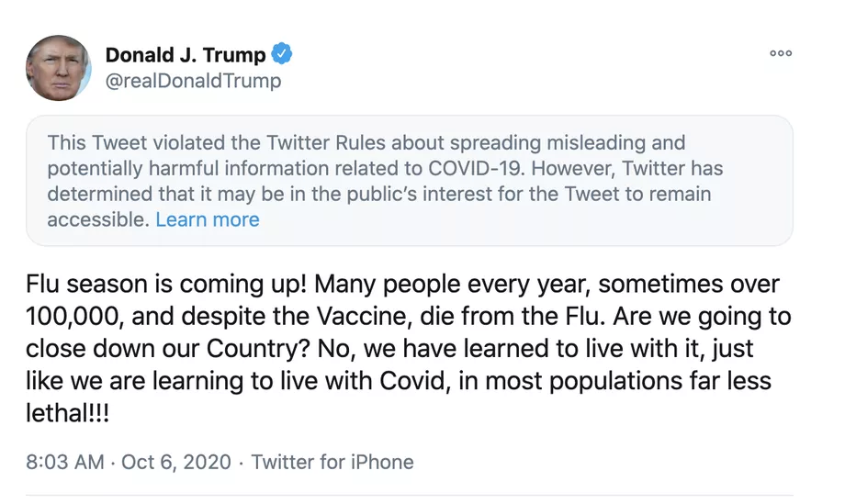Open the profile photo next to the name
Screen dimensions: 845x504
(x=60, y=67)
